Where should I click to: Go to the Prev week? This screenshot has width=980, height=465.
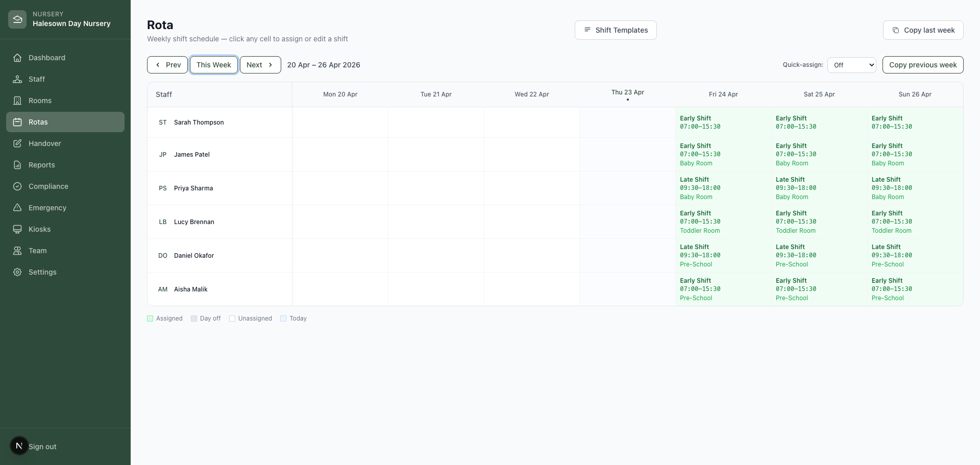167,65
